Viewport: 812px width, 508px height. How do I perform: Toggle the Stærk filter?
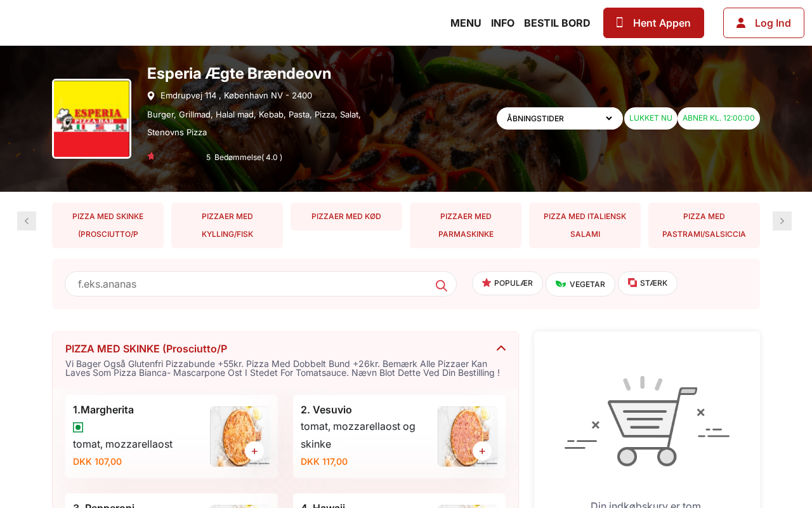click(648, 283)
